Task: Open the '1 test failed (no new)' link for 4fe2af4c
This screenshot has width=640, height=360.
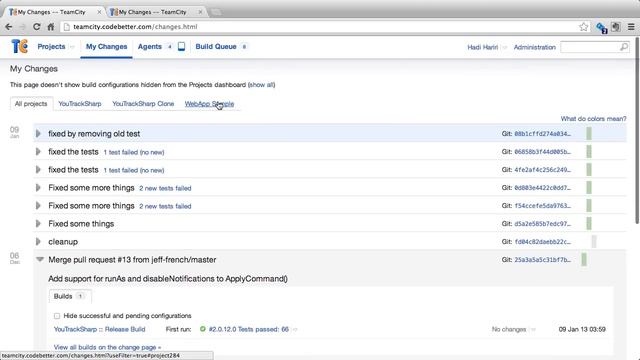Action: 134,170
